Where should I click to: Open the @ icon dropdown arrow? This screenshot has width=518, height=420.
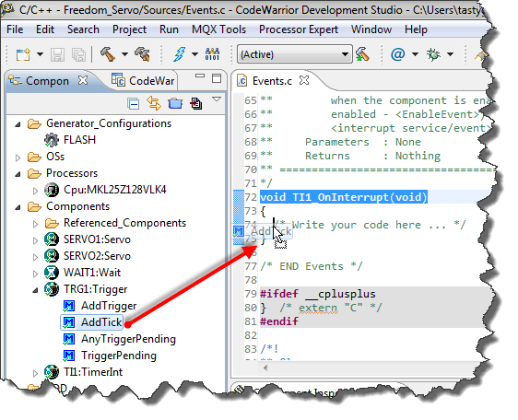click(x=415, y=54)
